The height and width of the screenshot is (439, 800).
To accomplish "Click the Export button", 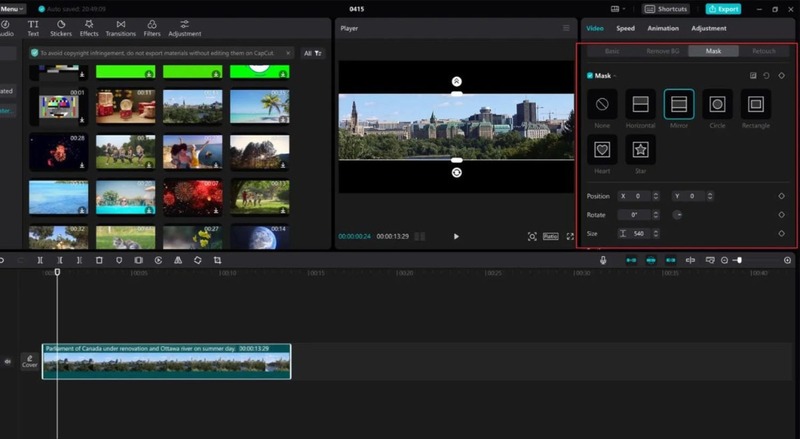I will click(x=723, y=9).
